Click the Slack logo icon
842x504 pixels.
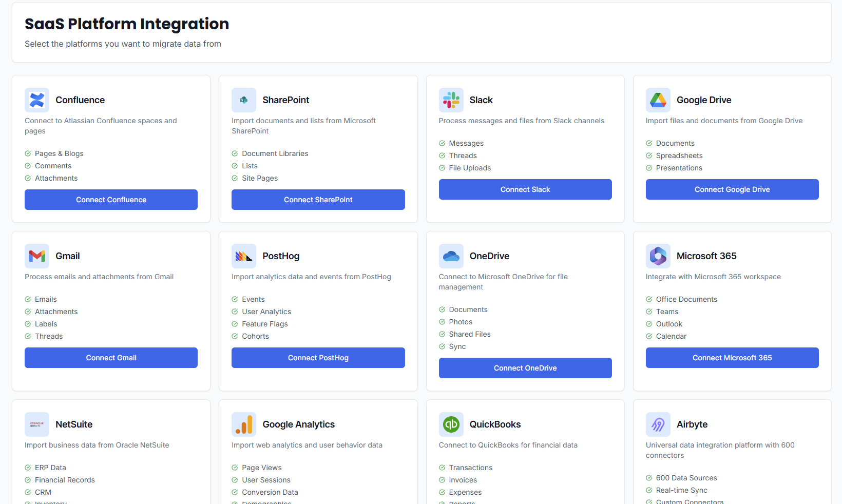coord(451,100)
